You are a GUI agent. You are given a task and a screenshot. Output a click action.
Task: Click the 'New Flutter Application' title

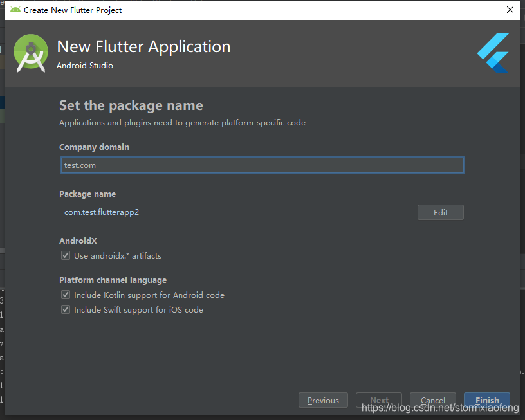[x=143, y=46]
